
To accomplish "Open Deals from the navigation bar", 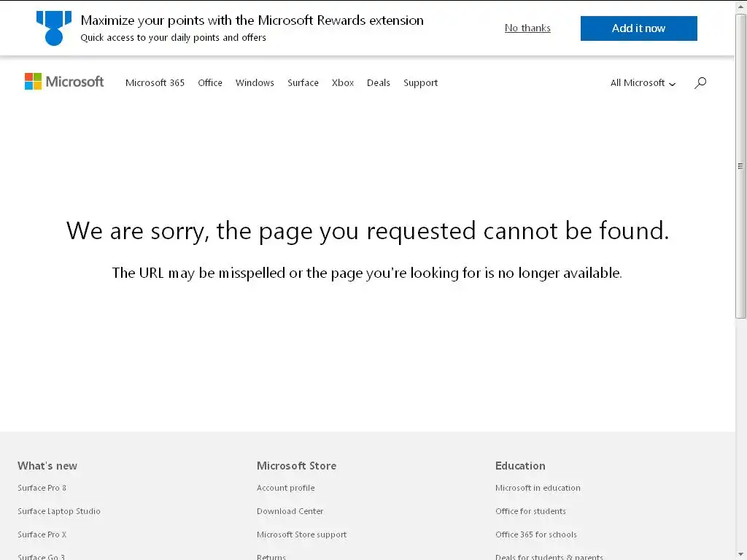I will [379, 83].
